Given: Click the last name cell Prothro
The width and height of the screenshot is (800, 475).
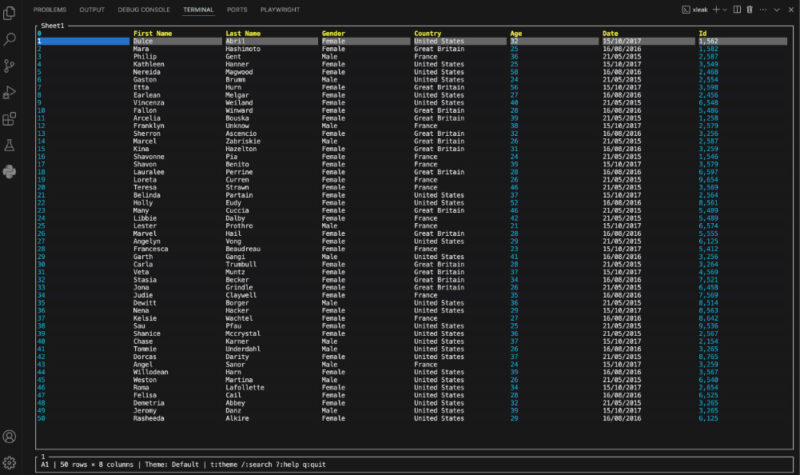Looking at the screenshot, I should 239,226.
